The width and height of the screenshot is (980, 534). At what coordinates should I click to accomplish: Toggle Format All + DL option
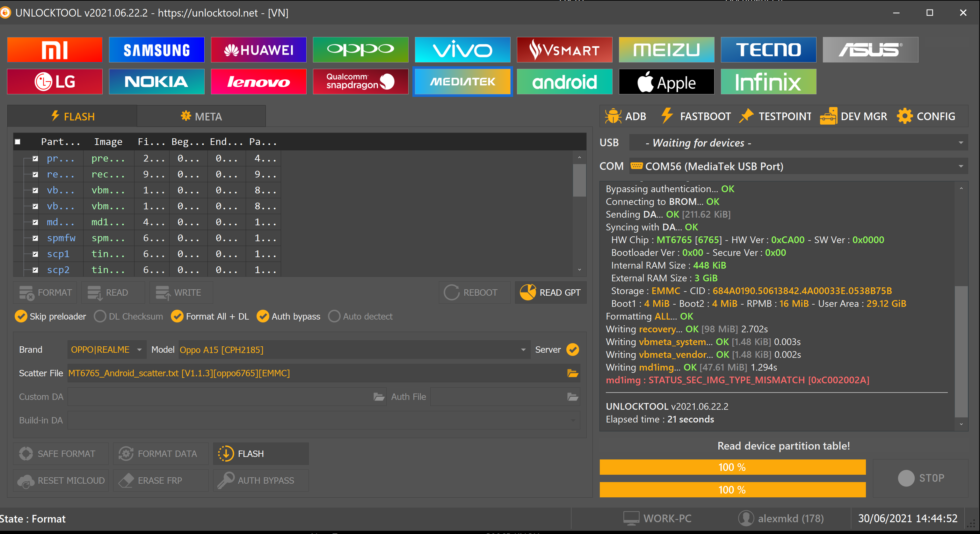[x=210, y=316]
